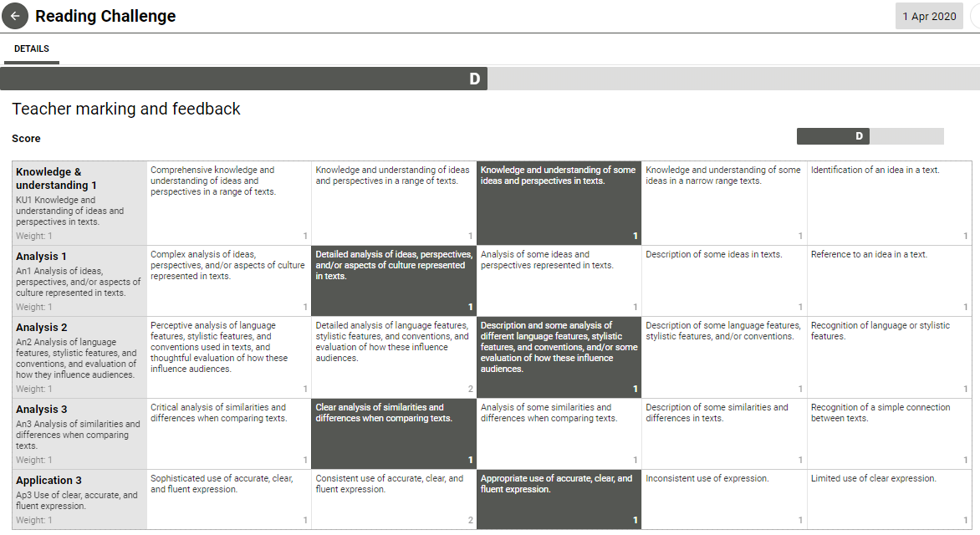Select the Identification of an idea cell
Viewport: 980px width, 535px height.
point(888,201)
